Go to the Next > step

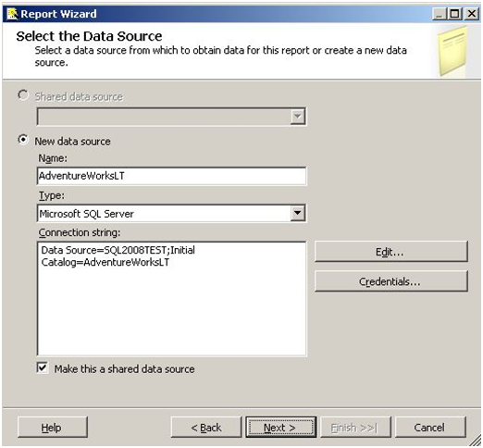pos(280,428)
